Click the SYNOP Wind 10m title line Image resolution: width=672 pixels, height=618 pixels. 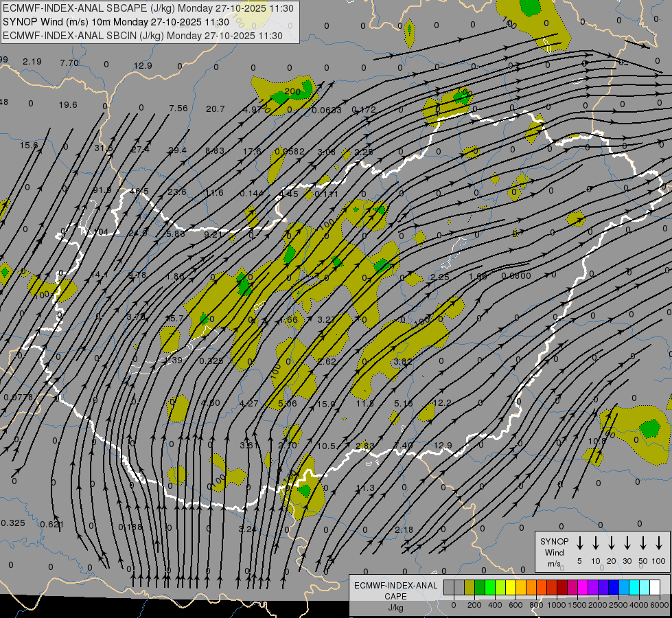[116, 22]
